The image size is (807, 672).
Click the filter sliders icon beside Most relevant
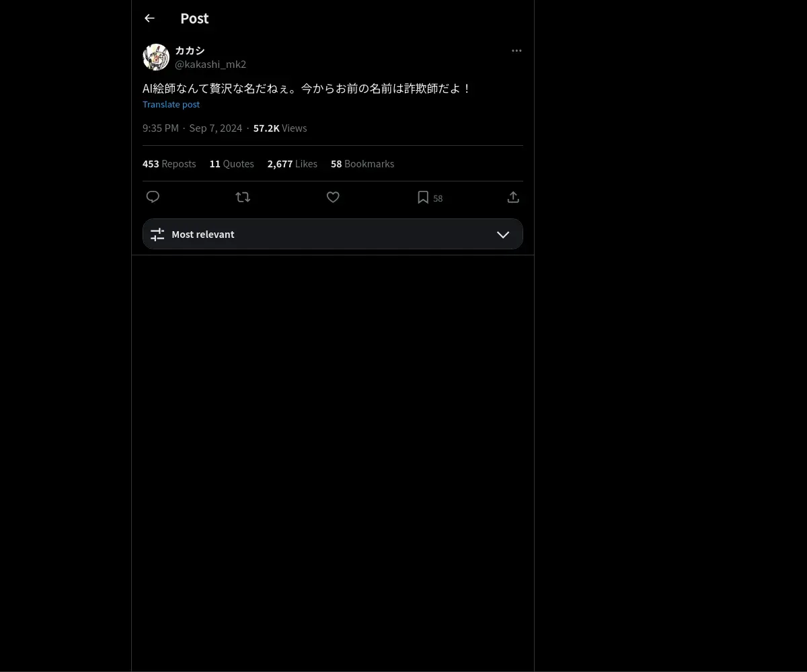click(x=157, y=235)
